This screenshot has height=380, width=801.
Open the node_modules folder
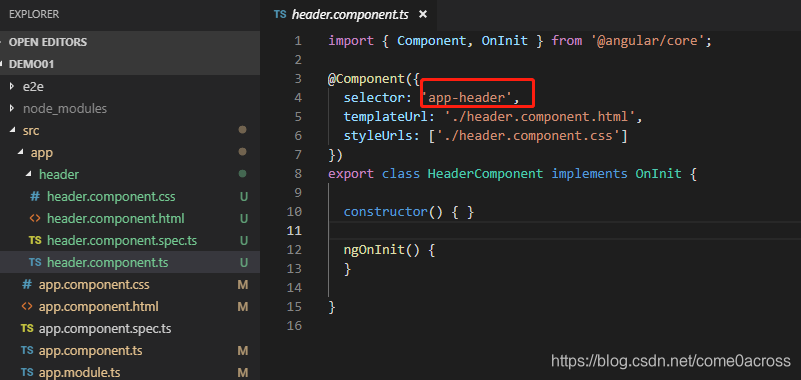65,109
